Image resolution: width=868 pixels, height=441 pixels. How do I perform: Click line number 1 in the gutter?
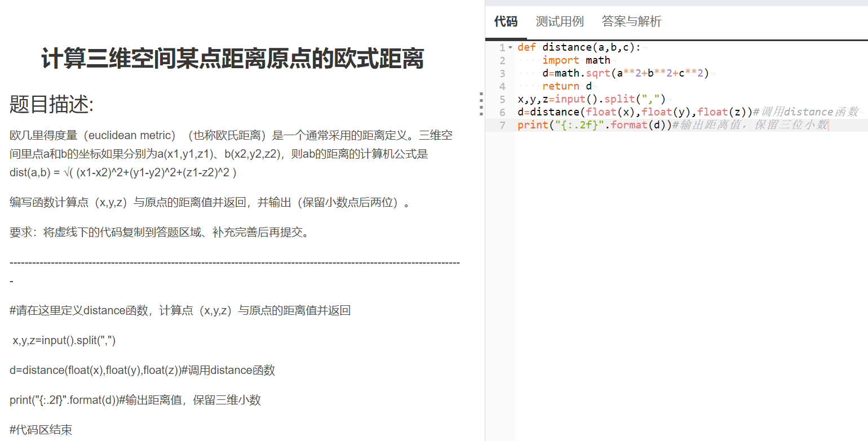tap(502, 47)
